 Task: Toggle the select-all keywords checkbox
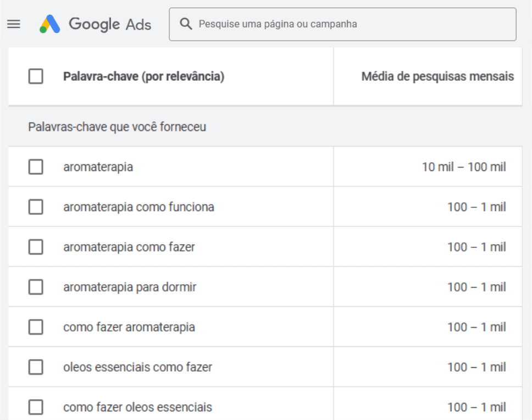tap(36, 76)
